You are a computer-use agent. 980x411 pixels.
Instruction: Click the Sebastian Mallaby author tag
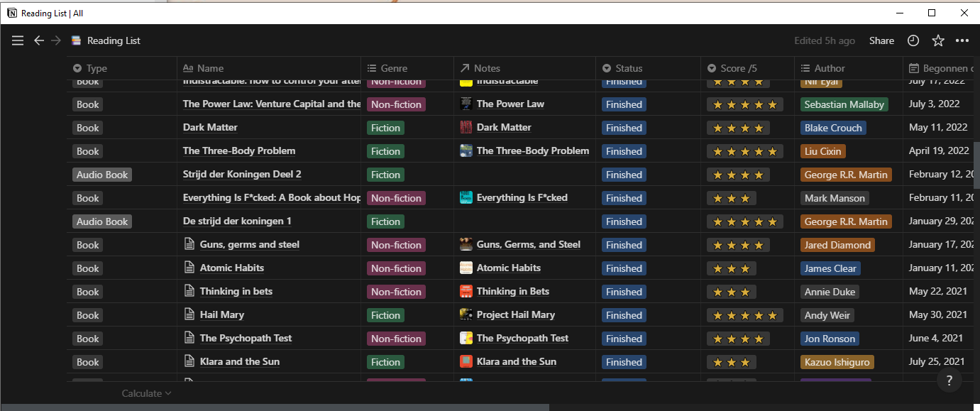(x=844, y=104)
